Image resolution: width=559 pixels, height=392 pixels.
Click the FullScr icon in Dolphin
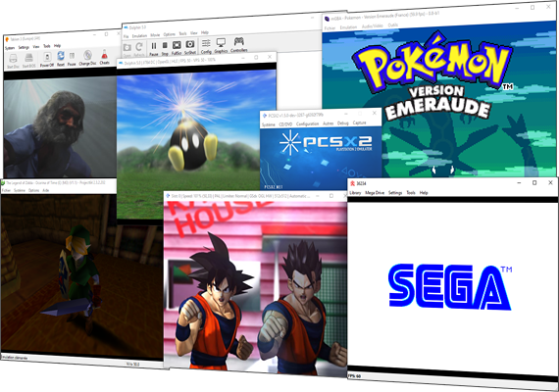(x=177, y=45)
